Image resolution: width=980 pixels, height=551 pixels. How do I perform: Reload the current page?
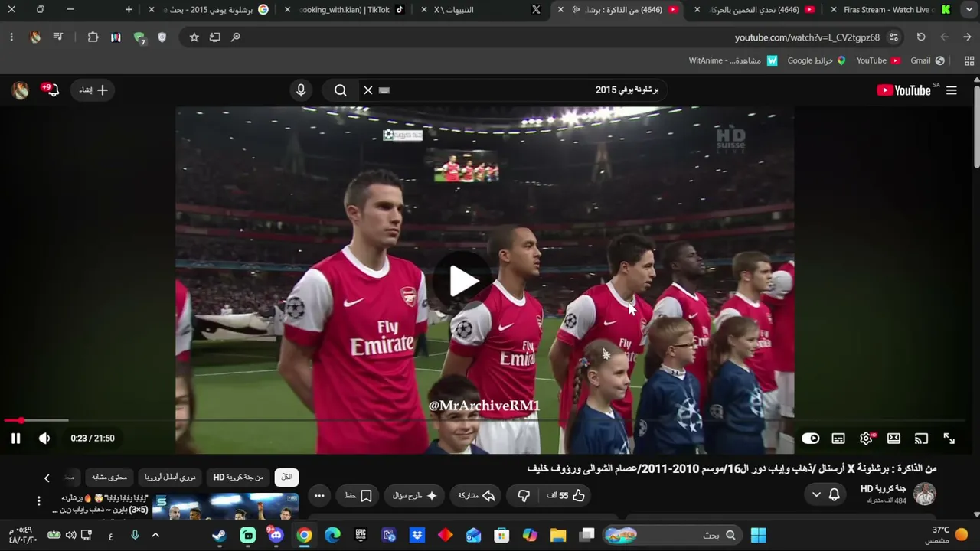(x=921, y=37)
